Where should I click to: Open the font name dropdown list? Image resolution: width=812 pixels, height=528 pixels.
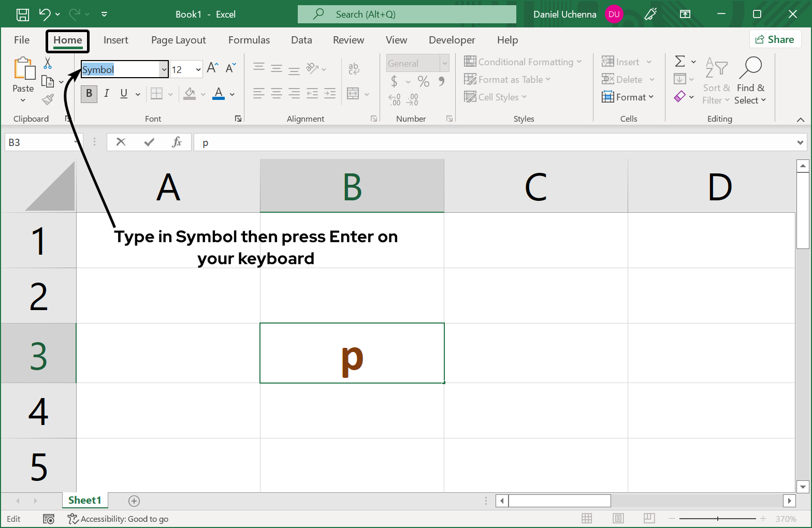pos(164,69)
